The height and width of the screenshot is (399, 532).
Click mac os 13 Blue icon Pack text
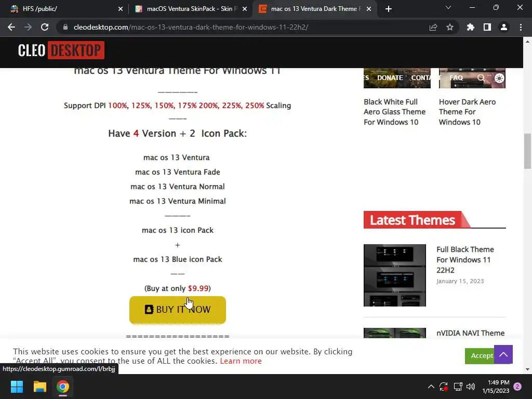pos(178,259)
